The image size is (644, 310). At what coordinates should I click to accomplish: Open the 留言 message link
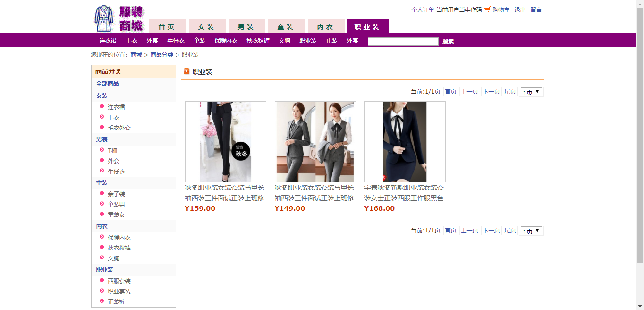point(536,9)
